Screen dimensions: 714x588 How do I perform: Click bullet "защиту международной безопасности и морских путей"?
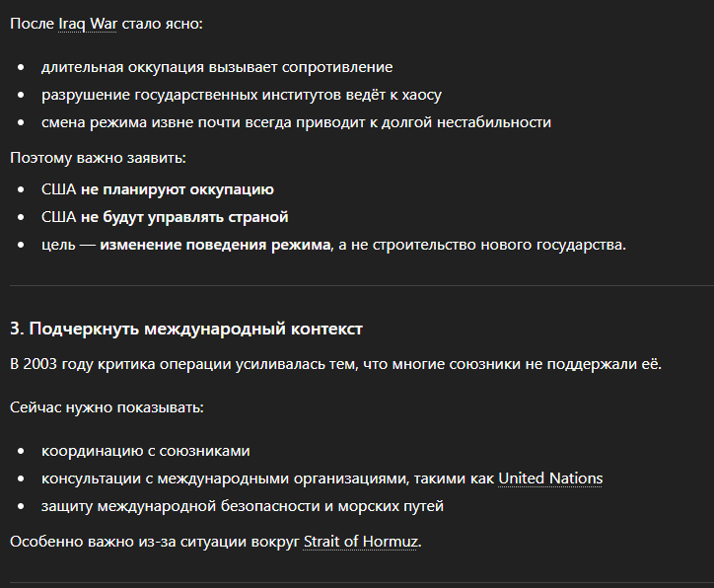(x=243, y=506)
